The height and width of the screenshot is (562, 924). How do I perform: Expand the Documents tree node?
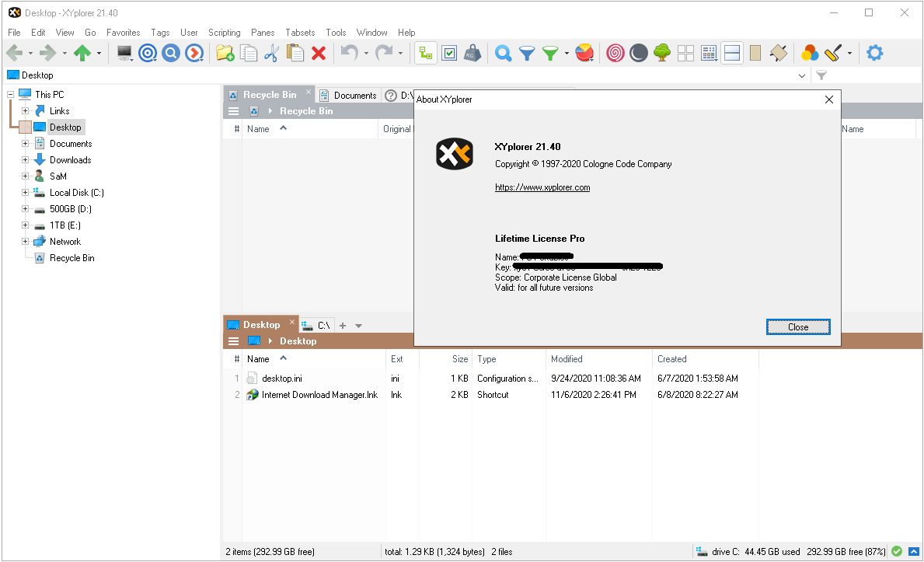(25, 143)
